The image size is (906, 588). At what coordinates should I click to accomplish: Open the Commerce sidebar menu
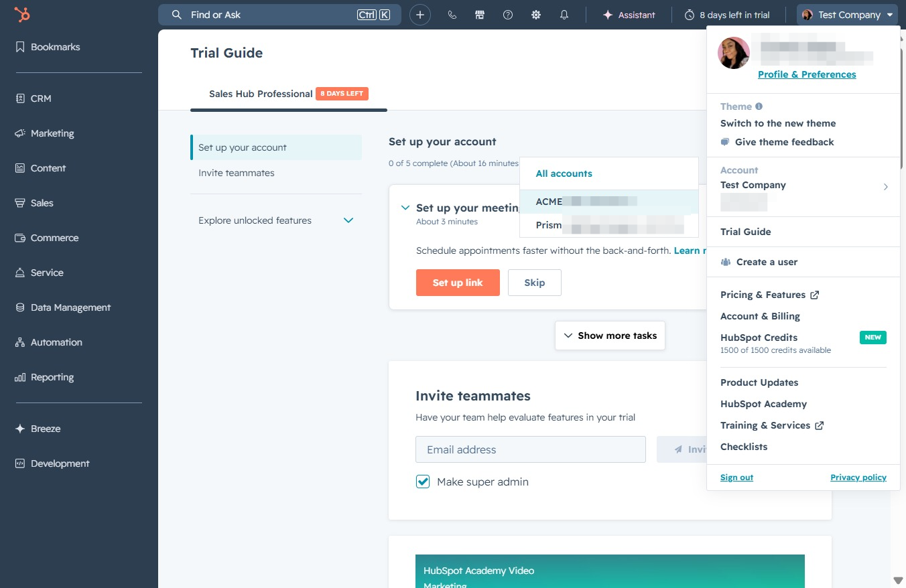coord(47,238)
